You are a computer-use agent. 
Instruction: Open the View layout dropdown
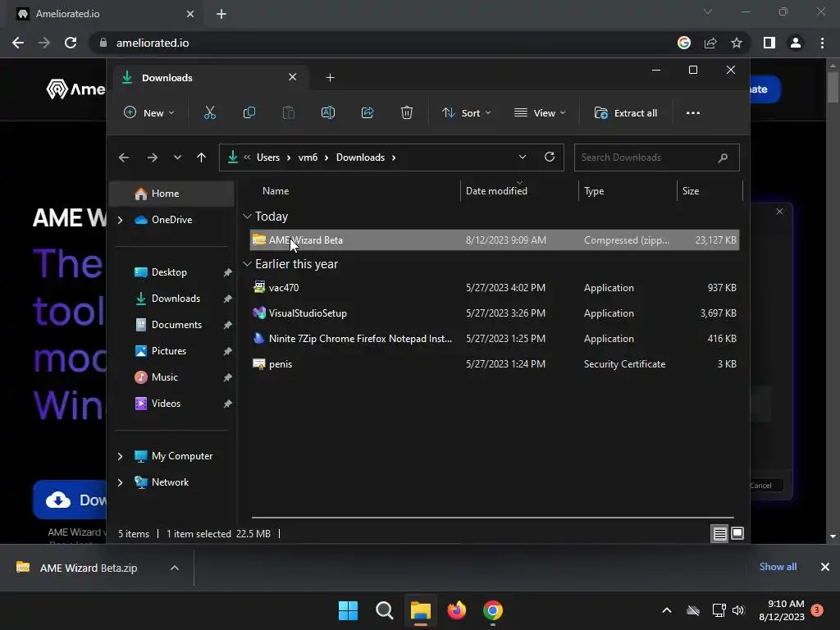pos(540,113)
